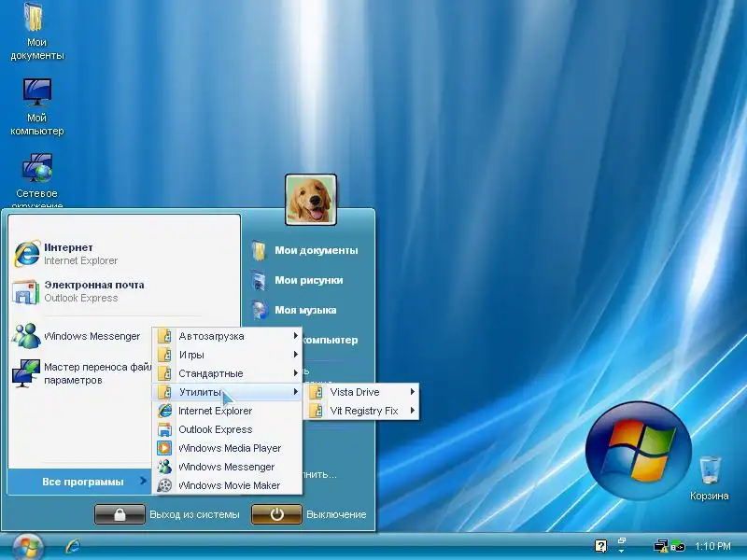The width and height of the screenshot is (747, 560).
Task: Click the second network tray icon before the clock
Action: [x=678, y=546]
